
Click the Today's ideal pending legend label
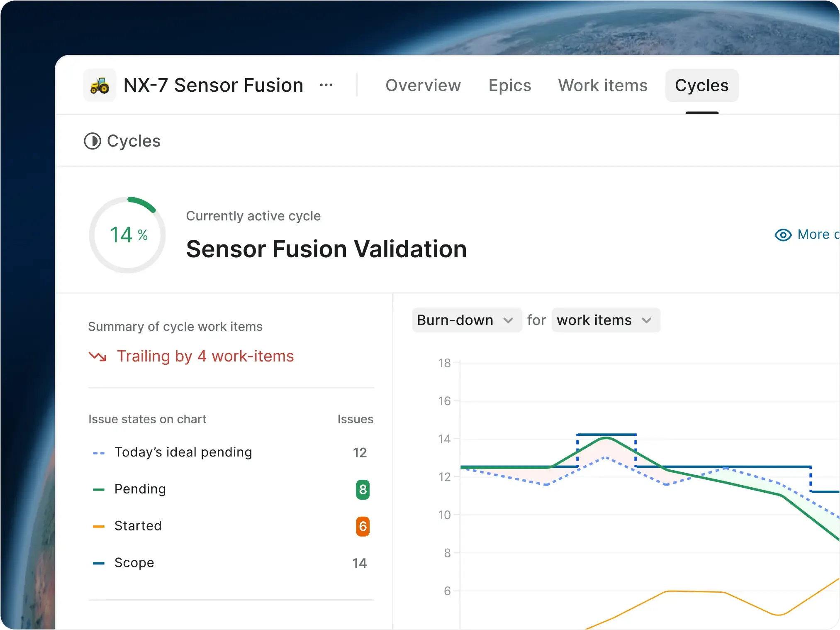point(183,452)
